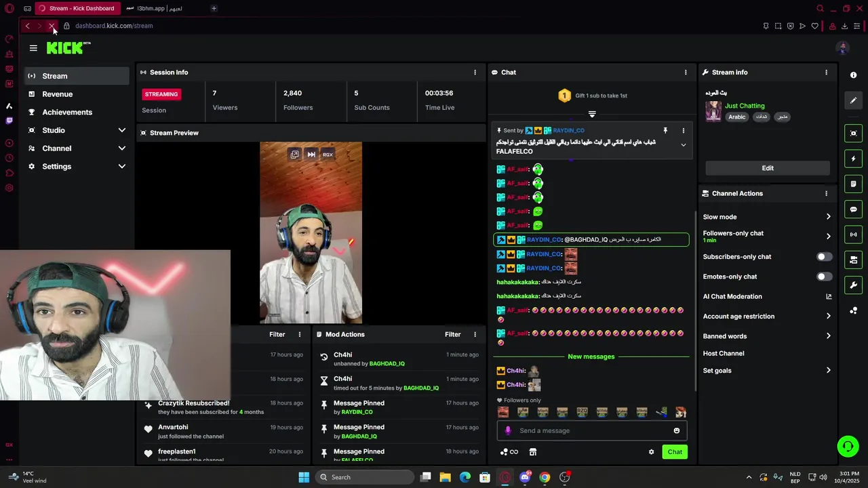868x488 pixels.
Task: Toggle the stream preview camera icon in right sidebar
Action: tap(854, 134)
